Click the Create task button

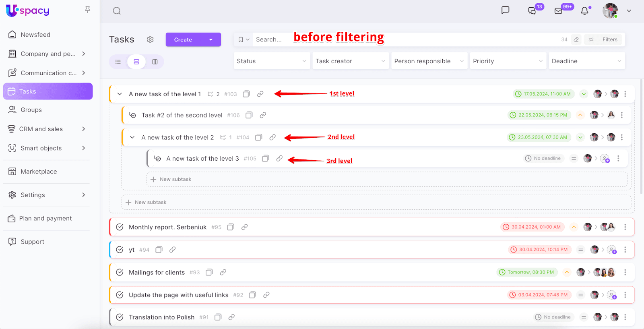click(x=183, y=39)
